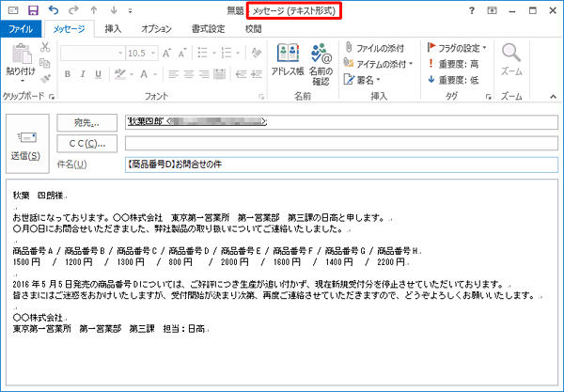
Task: Apply text highlight color
Action: coord(119,74)
